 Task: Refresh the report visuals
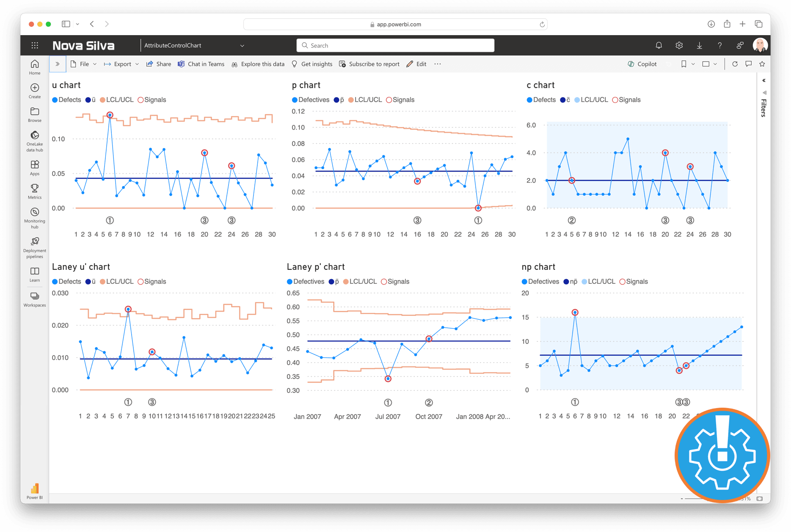point(735,64)
